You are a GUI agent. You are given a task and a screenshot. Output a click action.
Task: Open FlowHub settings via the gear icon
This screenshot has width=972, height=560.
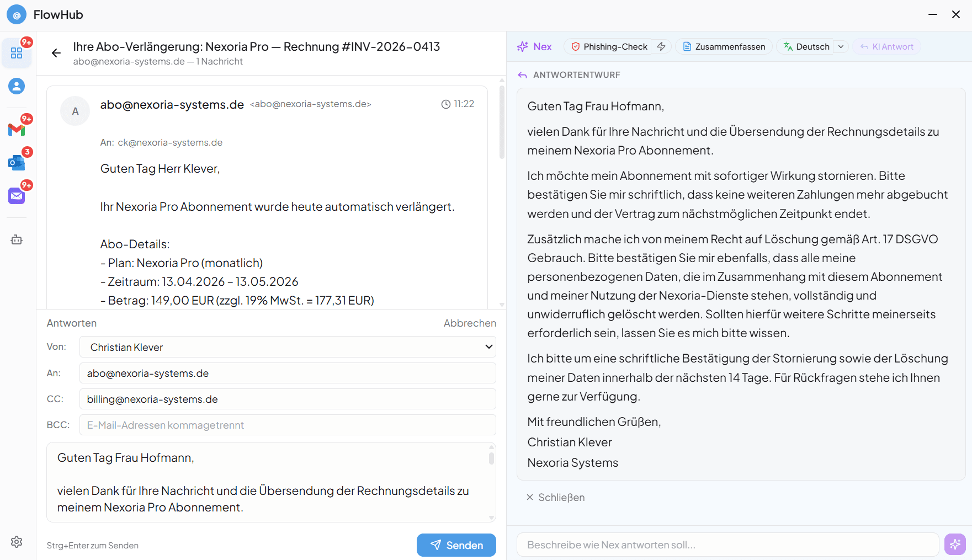click(17, 542)
